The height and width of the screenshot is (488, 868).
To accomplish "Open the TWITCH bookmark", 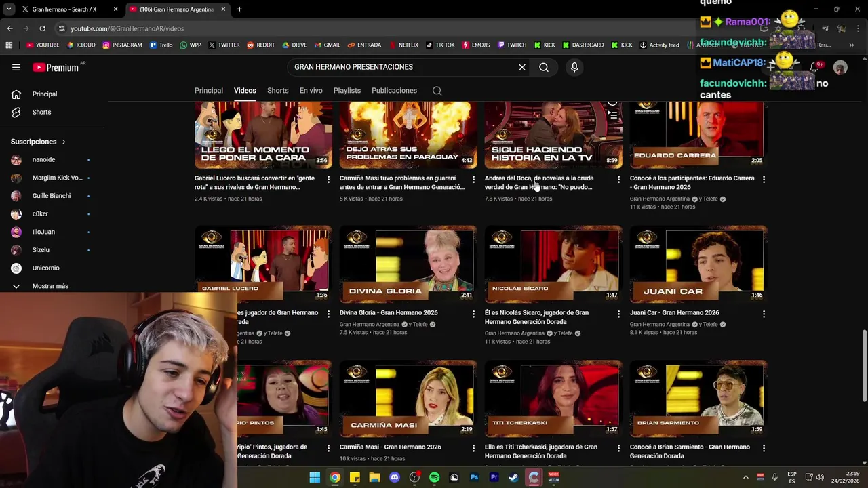I will 511,45.
